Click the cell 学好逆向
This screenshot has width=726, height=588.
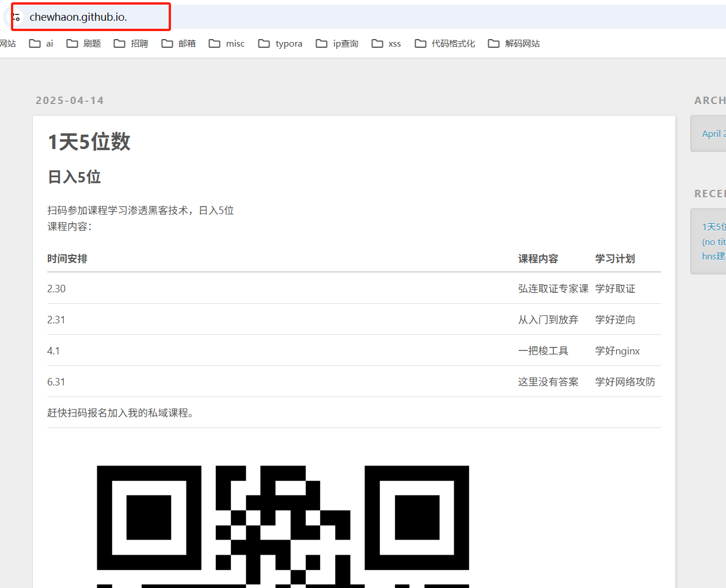point(615,320)
